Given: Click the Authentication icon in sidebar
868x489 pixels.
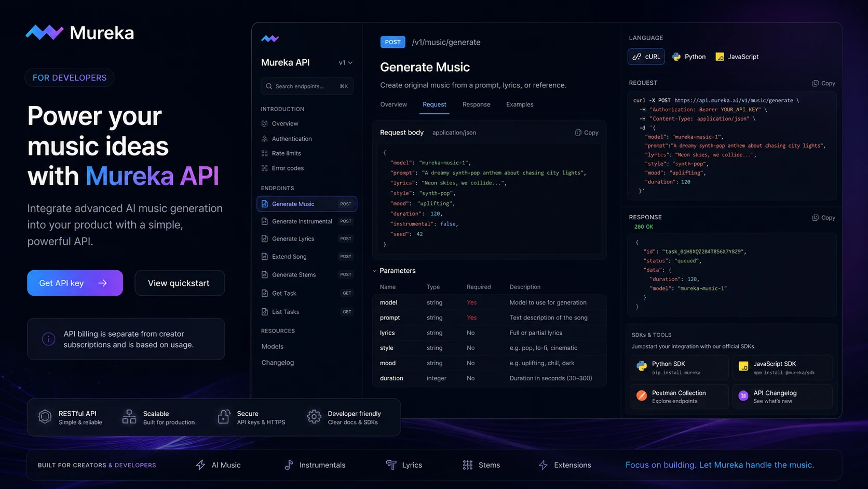Looking at the screenshot, I should point(265,139).
